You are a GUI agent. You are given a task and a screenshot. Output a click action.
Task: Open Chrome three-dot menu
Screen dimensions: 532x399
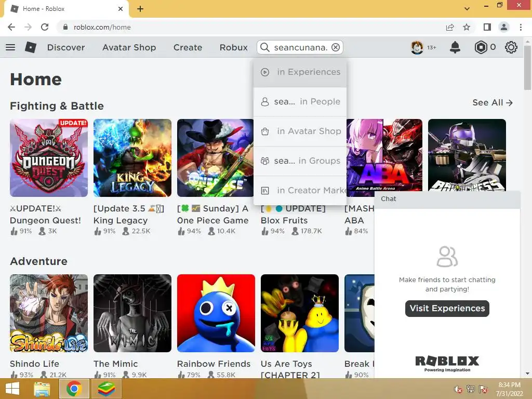click(x=521, y=27)
